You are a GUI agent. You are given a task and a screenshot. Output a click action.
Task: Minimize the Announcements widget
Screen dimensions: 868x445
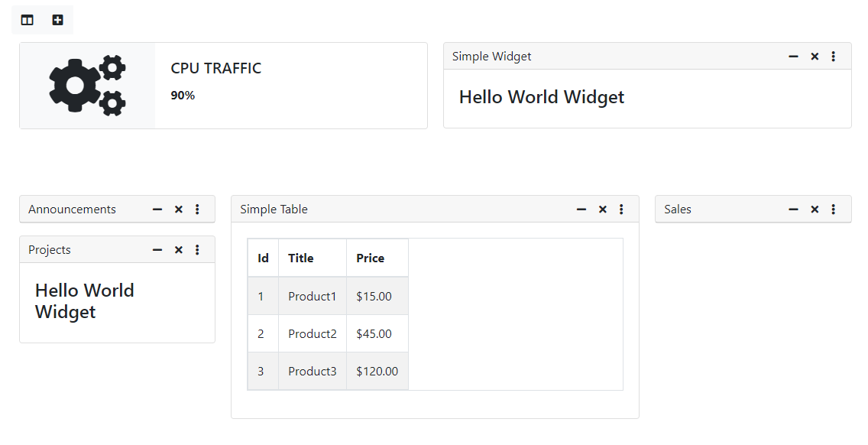coord(157,209)
